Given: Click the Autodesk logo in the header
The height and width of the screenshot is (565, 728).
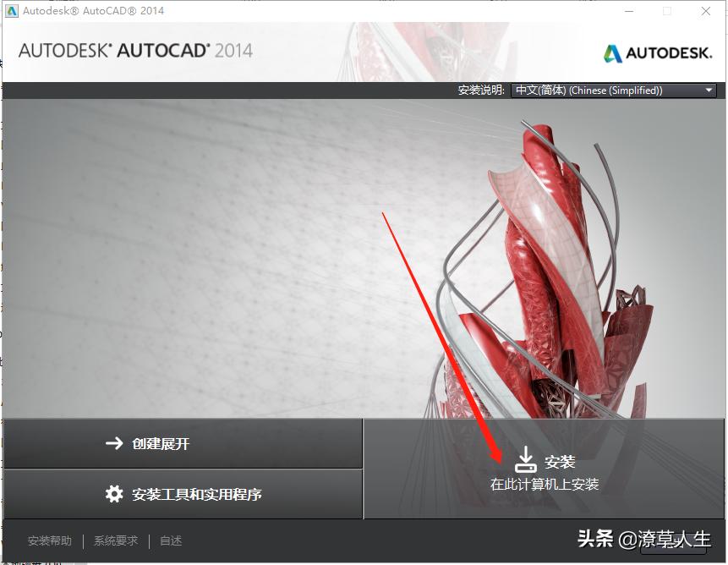Looking at the screenshot, I should (x=657, y=52).
